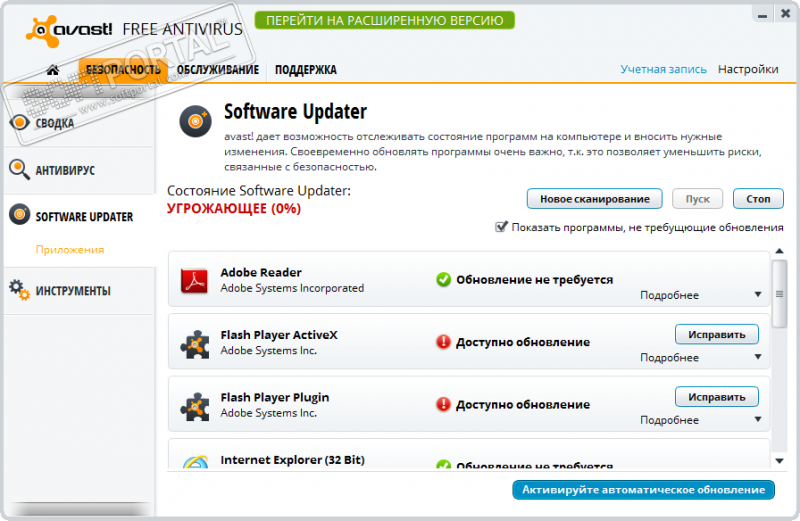800x521 pixels.
Task: Expand Flash Player ActiveX details arrow
Action: point(758,357)
